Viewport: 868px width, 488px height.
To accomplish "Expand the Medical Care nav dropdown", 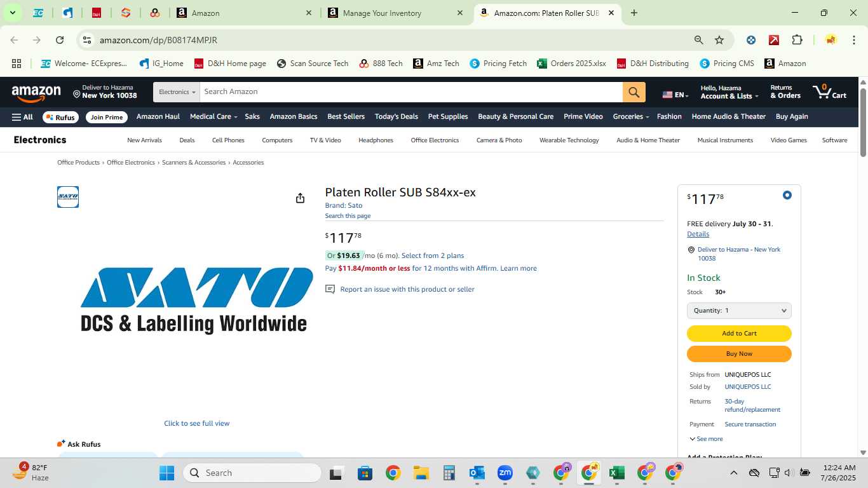I will pos(214,117).
